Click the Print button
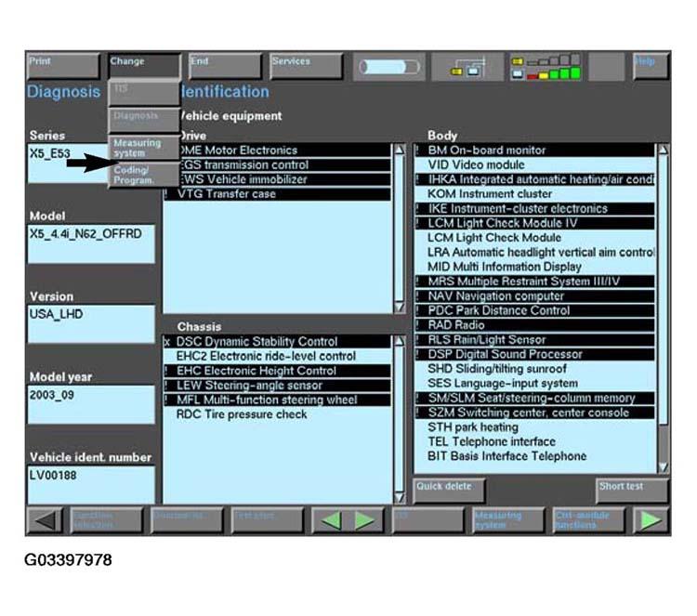Viewport: 697px width, 616px height. 62,65
